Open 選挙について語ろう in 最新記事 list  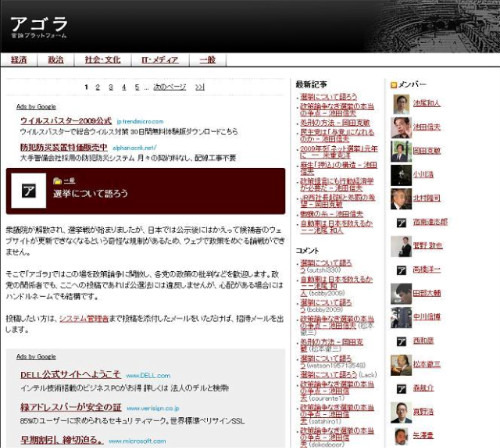point(329,97)
